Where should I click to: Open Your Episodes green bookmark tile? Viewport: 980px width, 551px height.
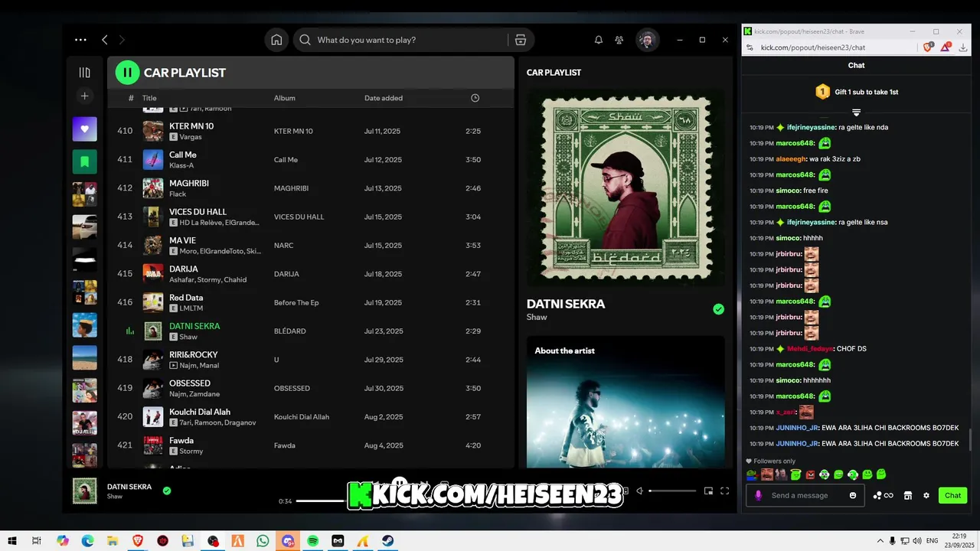pos(85,161)
